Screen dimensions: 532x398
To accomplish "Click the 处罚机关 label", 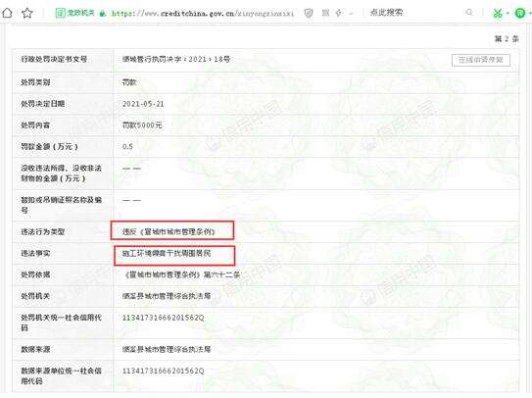I will (x=35, y=296).
